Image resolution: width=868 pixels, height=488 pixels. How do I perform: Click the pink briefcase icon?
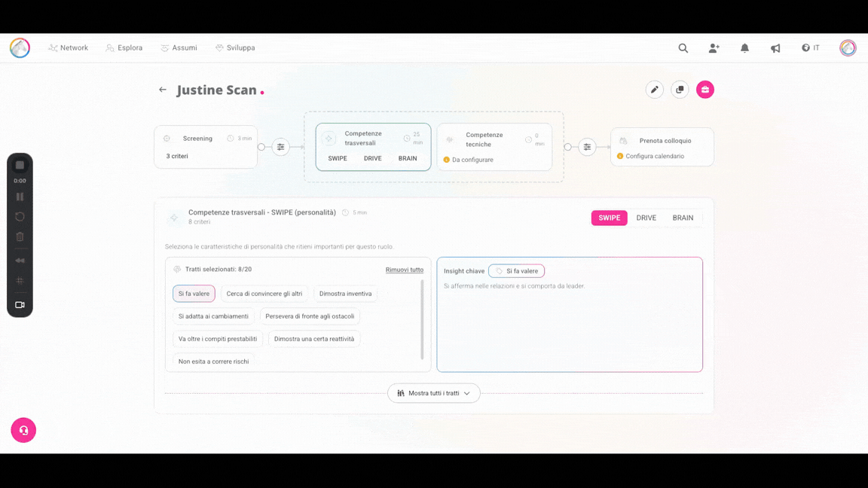tap(705, 90)
